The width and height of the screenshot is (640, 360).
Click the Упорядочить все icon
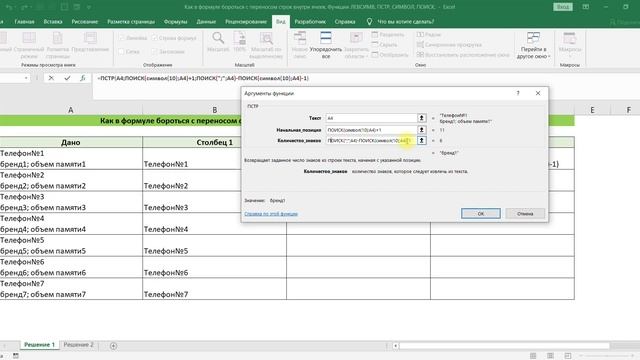point(326,45)
